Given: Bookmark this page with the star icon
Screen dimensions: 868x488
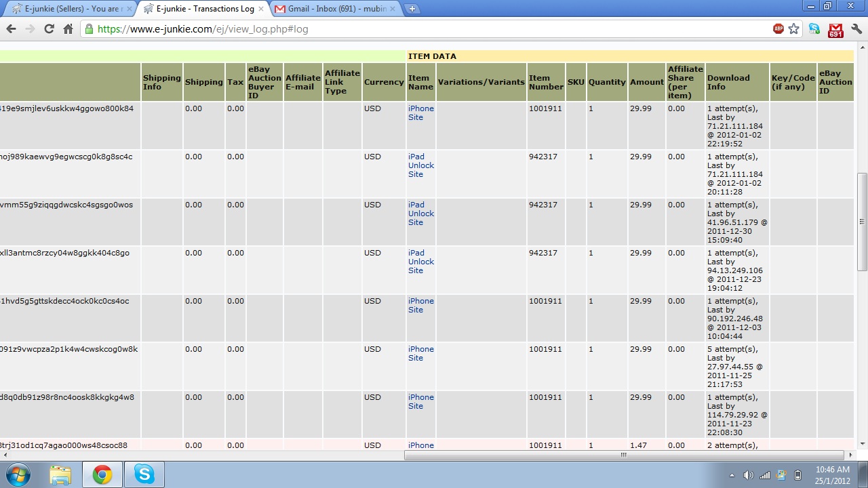Looking at the screenshot, I should [793, 29].
